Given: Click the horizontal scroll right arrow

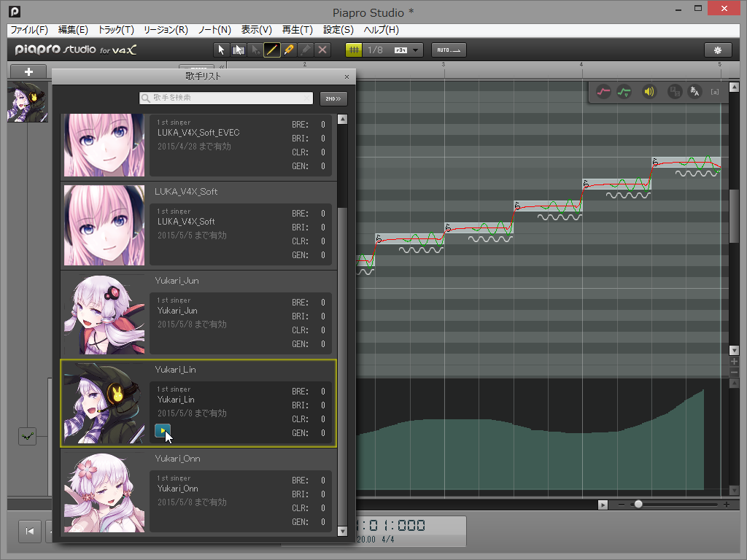Looking at the screenshot, I should coord(603,505).
